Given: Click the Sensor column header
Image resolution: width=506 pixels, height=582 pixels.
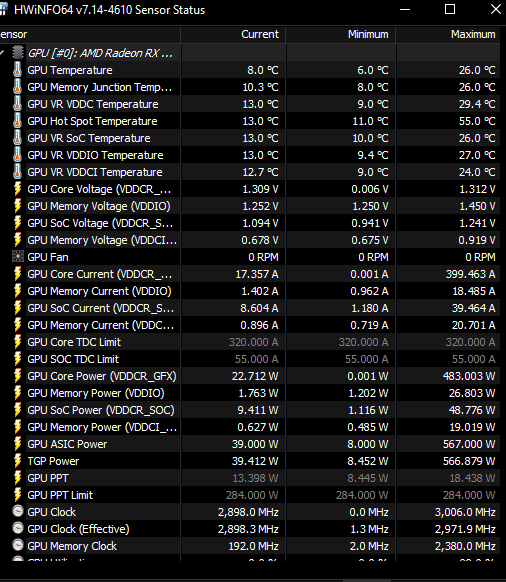Looking at the screenshot, I should (x=90, y=35).
